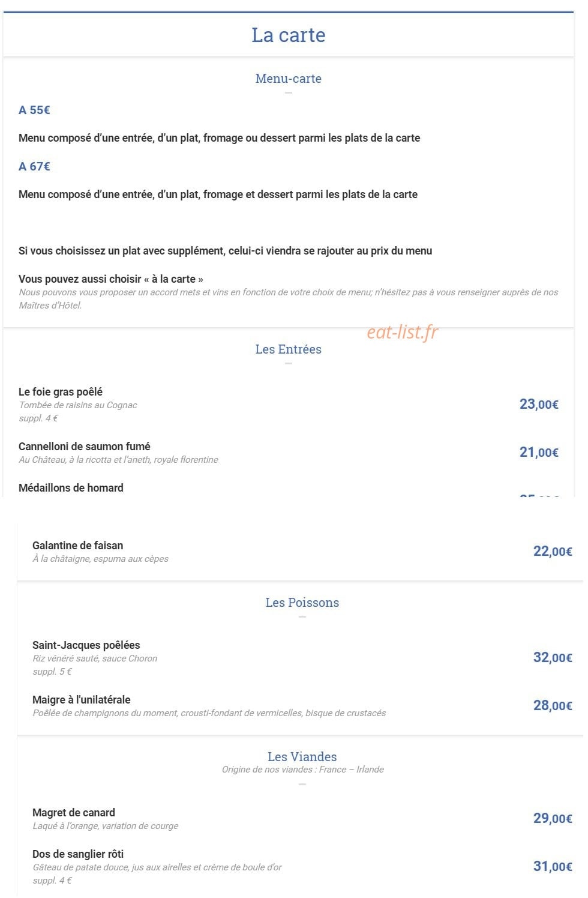Select the Saint-Jacques poêlées dish
The height and width of the screenshot is (898, 588).
(86, 645)
